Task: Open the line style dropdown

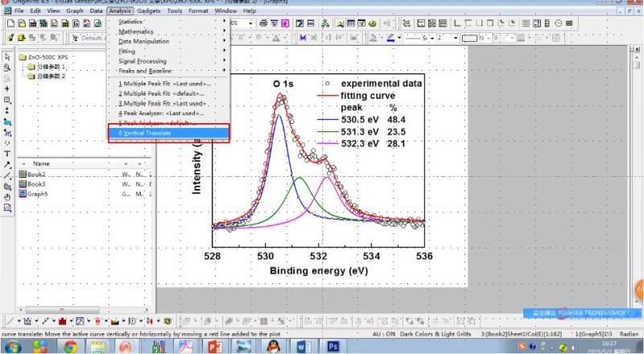Action: pos(432,38)
